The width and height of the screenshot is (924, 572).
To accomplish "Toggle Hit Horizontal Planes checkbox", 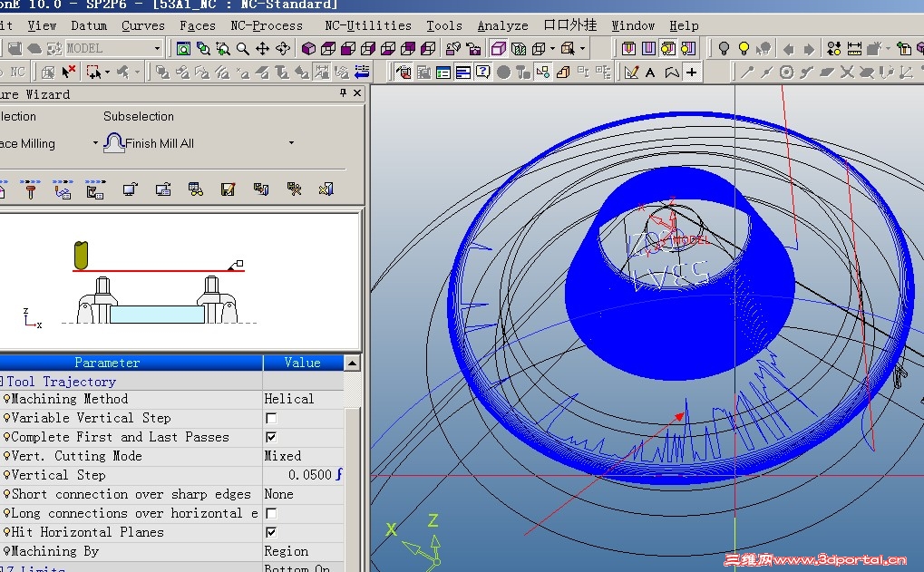I will 271,533.
